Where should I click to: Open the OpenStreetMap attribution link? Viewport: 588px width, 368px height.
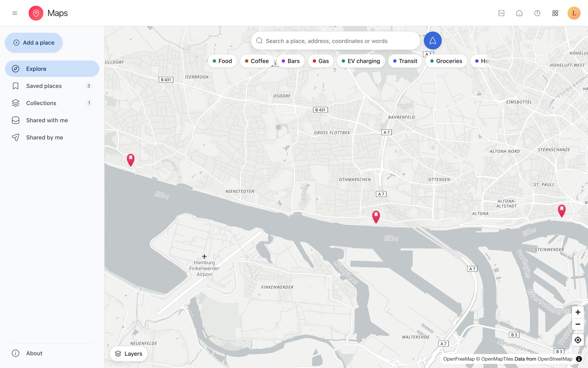pos(555,359)
